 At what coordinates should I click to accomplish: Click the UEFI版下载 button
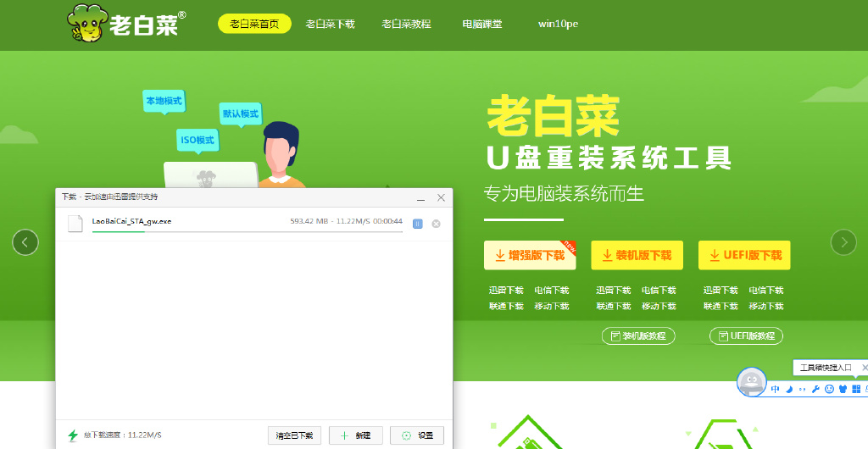click(744, 255)
